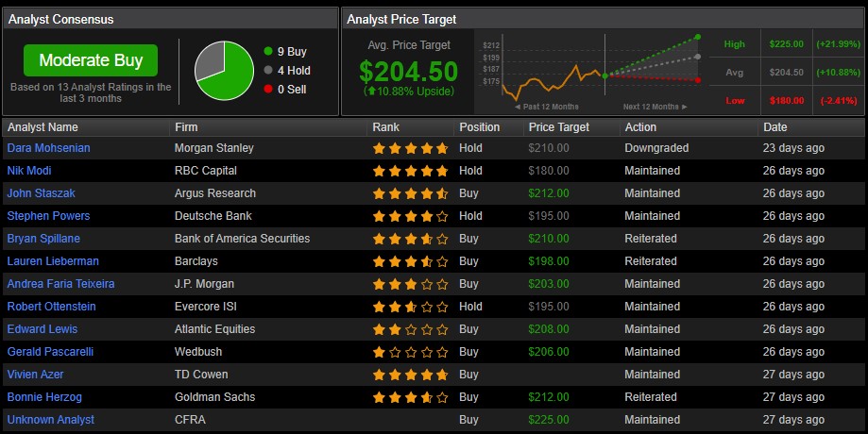Sort table by Date column header
The height and width of the screenshot is (434, 868).
[x=775, y=127]
